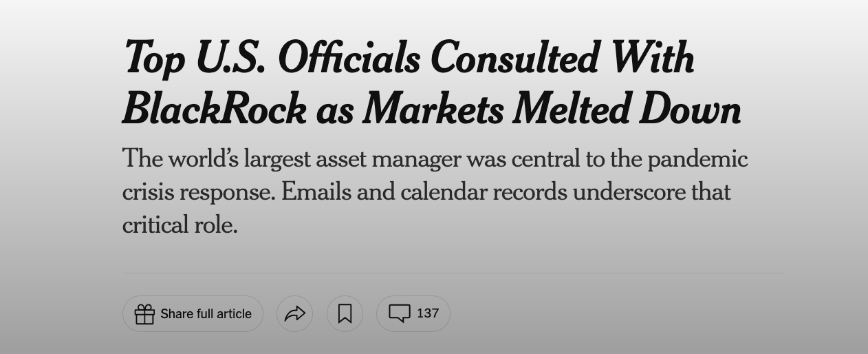The height and width of the screenshot is (354, 868).
Task: Click the word "pandemic" in the summary
Action: [697, 159]
